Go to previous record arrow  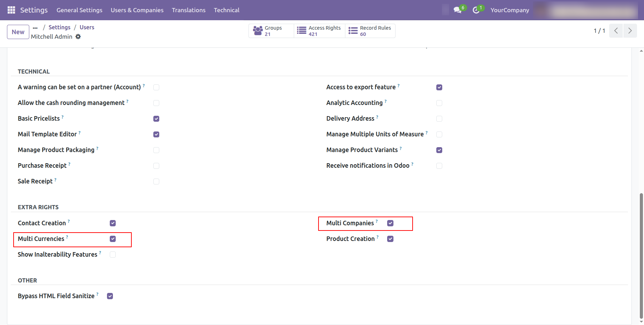click(616, 31)
